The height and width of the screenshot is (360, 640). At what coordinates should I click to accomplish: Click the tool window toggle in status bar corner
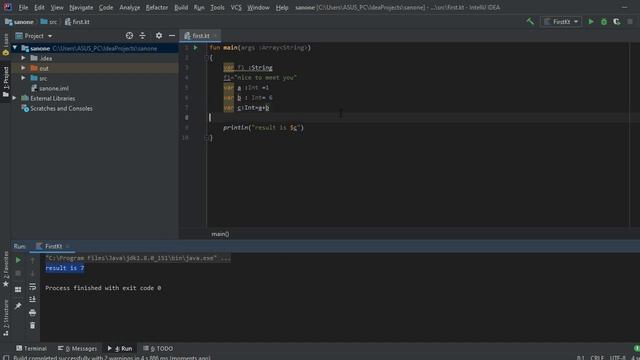click(x=6, y=358)
